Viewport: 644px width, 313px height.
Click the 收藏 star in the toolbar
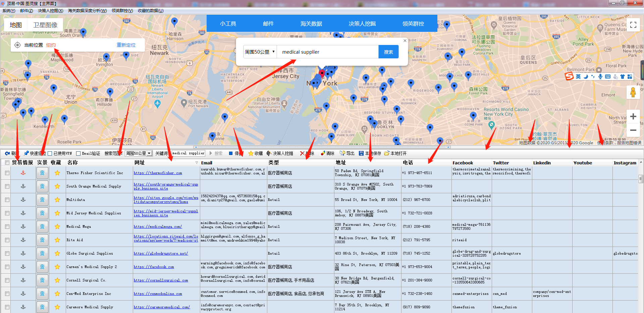click(251, 153)
